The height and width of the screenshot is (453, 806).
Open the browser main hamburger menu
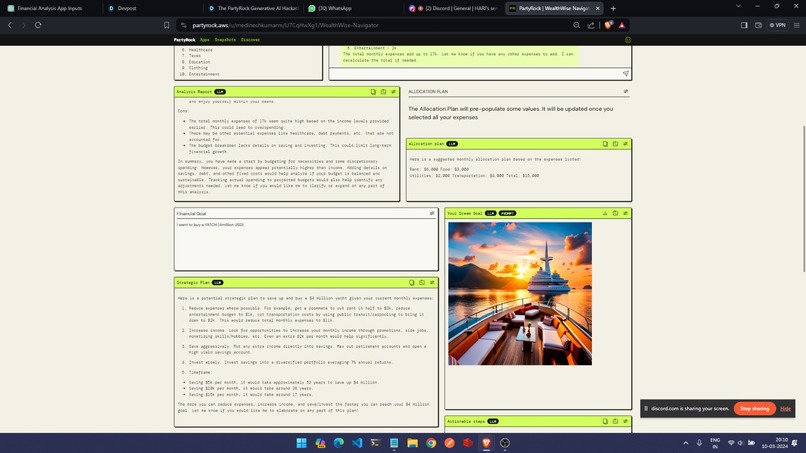pos(797,25)
